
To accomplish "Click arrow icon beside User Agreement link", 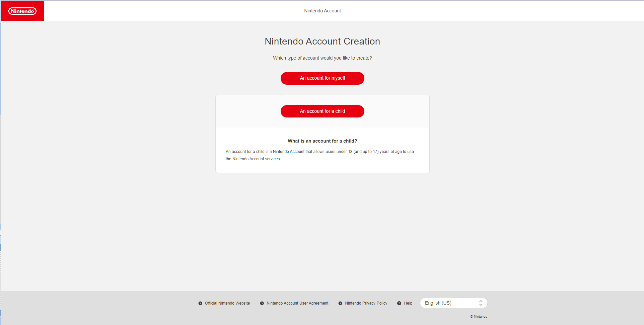I will (262, 303).
